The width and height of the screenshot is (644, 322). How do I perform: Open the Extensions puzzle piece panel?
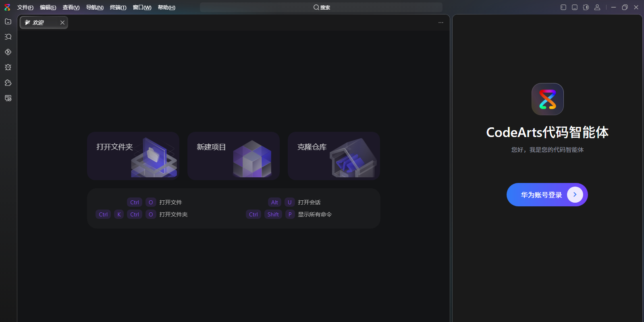click(8, 83)
